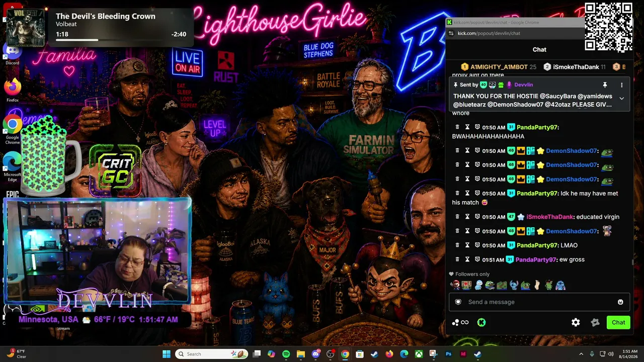Open the pinned message more options menu
This screenshot has width=644, height=362.
(x=621, y=85)
